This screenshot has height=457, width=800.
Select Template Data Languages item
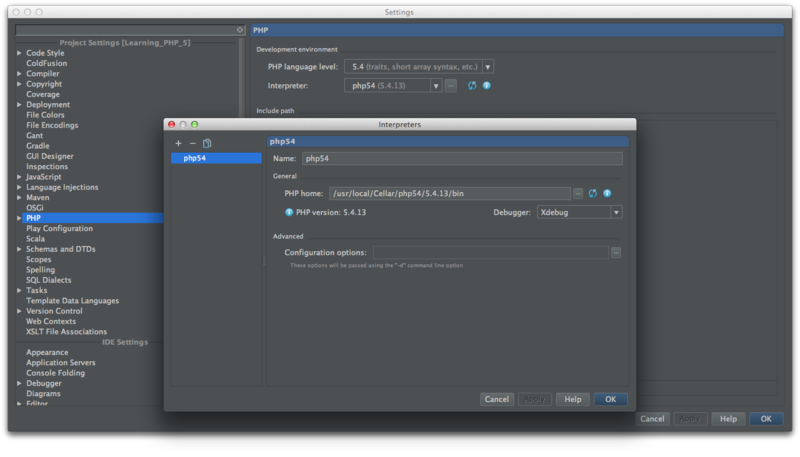tap(72, 301)
